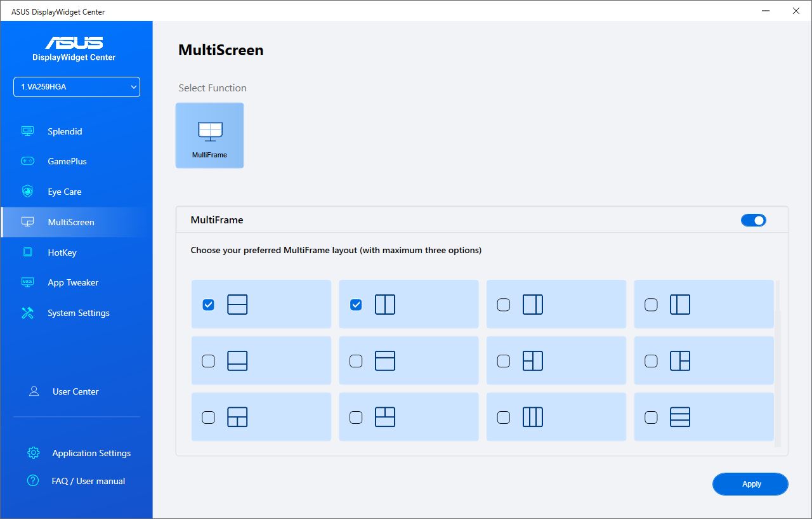This screenshot has height=519, width=812.
Task: Enable checkbox for full-left, split-right layout
Action: (651, 361)
